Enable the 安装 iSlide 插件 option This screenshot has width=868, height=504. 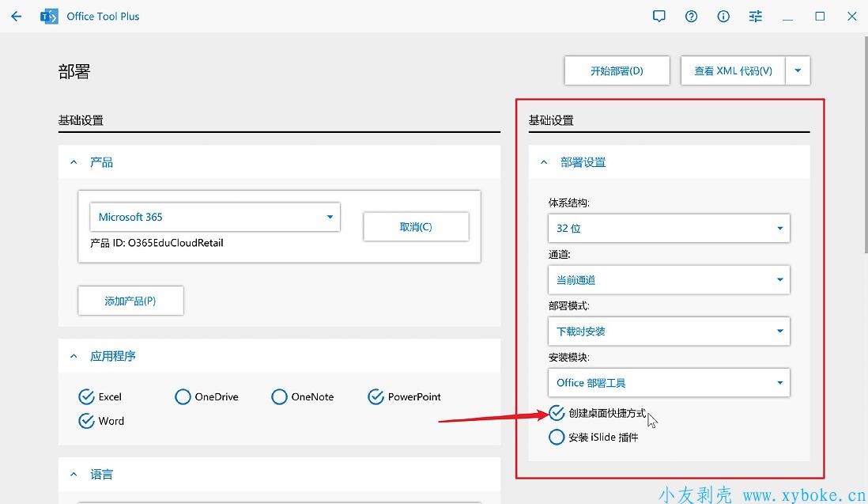pos(557,437)
